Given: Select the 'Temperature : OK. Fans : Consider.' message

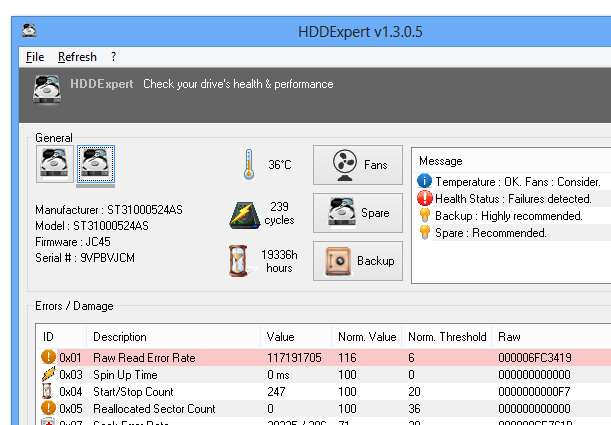Looking at the screenshot, I should click(x=518, y=182).
